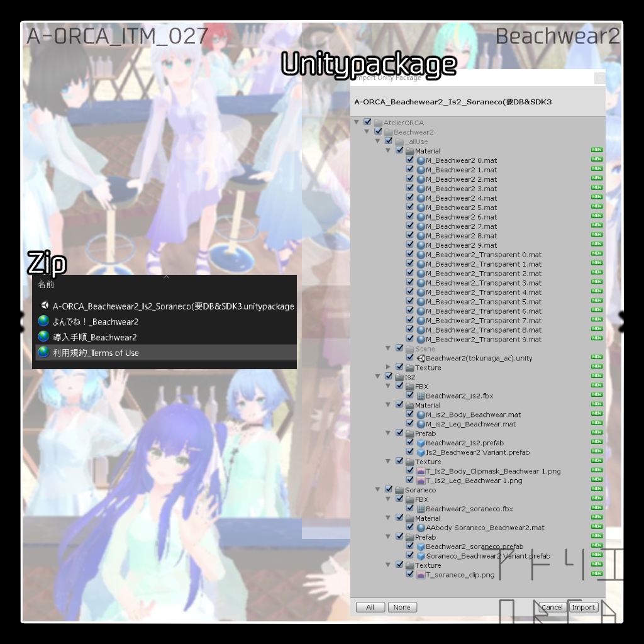Click globe icon beside よんでね！_Beachwear2
This screenshot has width=644, height=644.
click(43, 321)
